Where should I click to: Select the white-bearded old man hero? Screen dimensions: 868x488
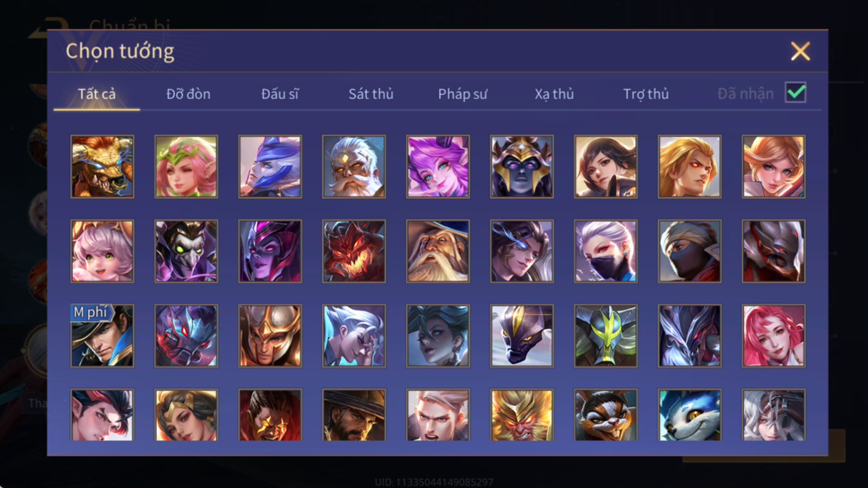tap(354, 166)
